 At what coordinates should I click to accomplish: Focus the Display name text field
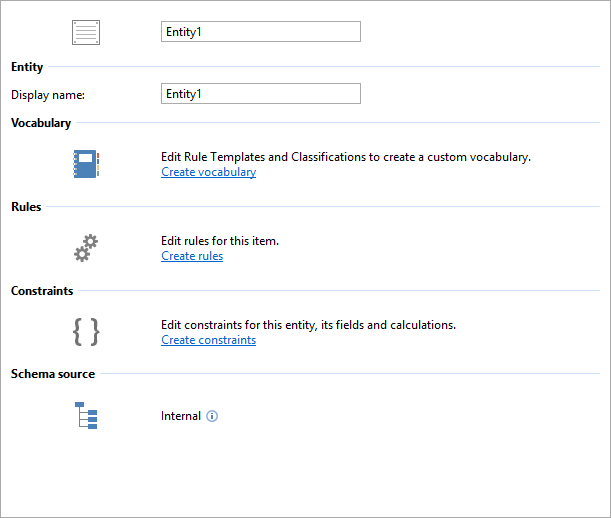260,94
